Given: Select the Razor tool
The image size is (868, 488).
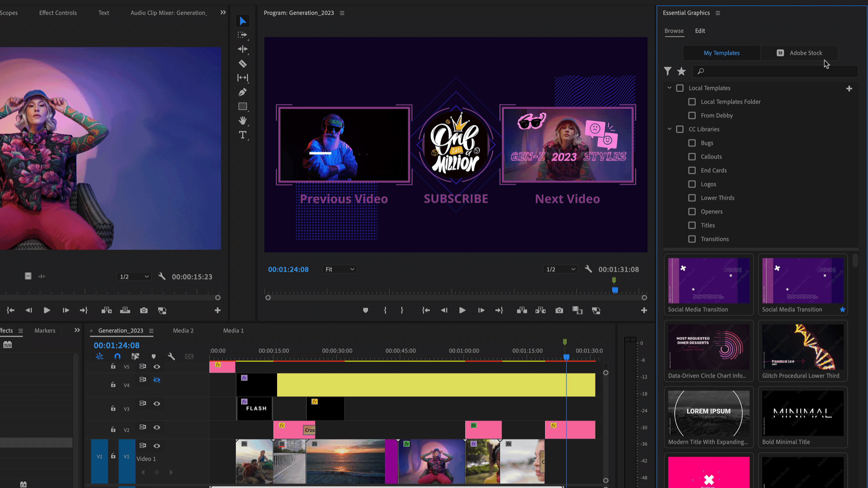Looking at the screenshot, I should point(243,64).
